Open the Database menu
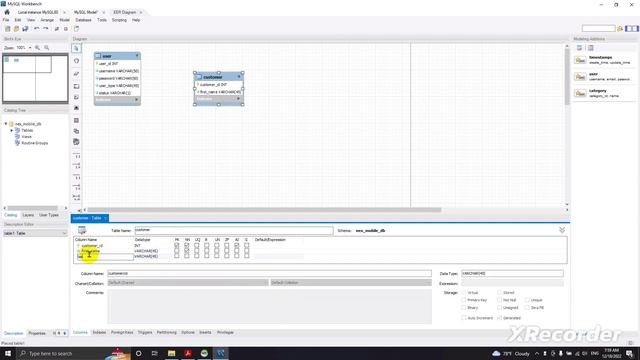Screen dimensions: 640x360 (x=83, y=20)
